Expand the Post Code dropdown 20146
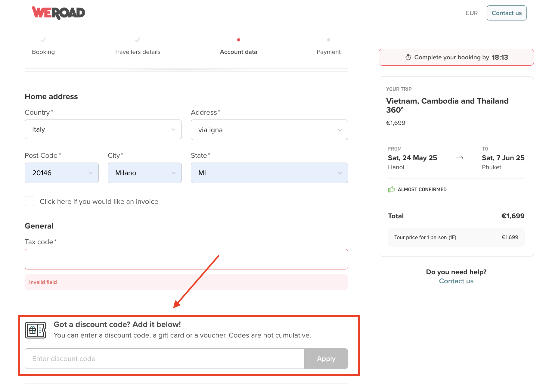Screen dimensions: 543x392 click(61, 173)
